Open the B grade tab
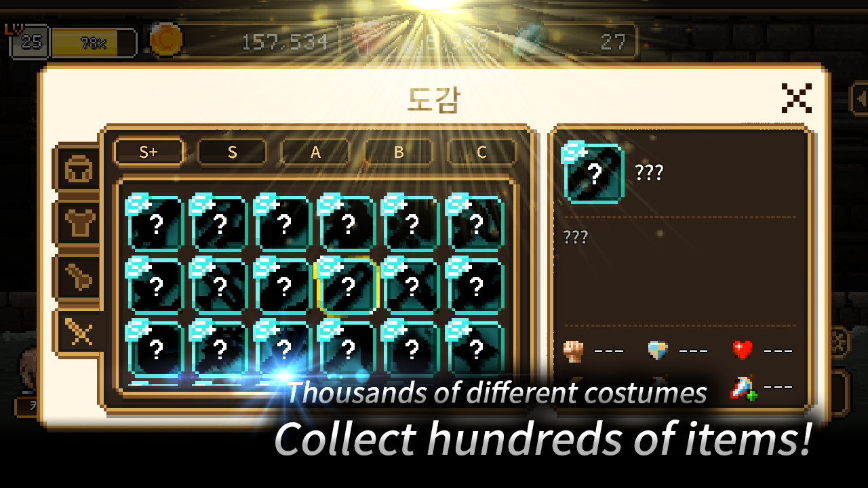Viewport: 868px width, 488px height. [x=399, y=152]
